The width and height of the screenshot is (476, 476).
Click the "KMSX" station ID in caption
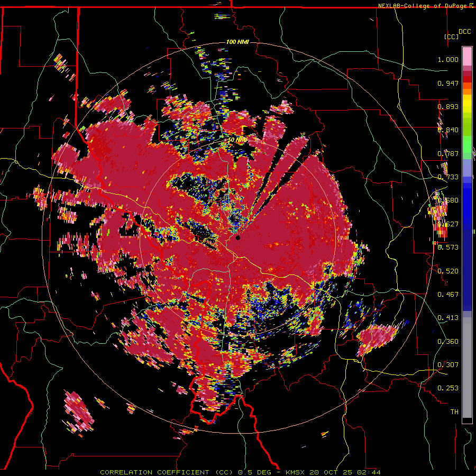(x=296, y=472)
